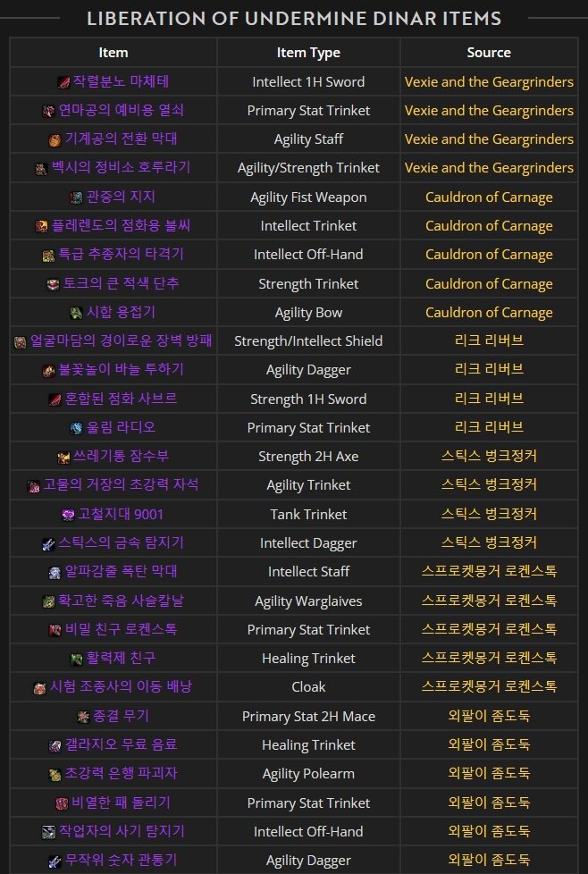
Task: Open the 관중의 지지 item link
Action: pyautogui.click(x=121, y=197)
